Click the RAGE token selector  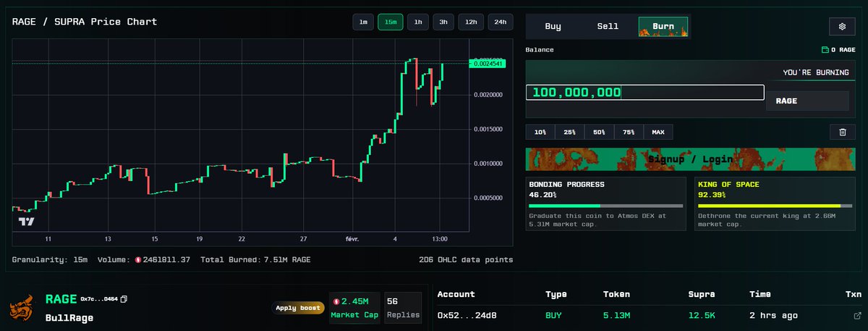(807, 101)
